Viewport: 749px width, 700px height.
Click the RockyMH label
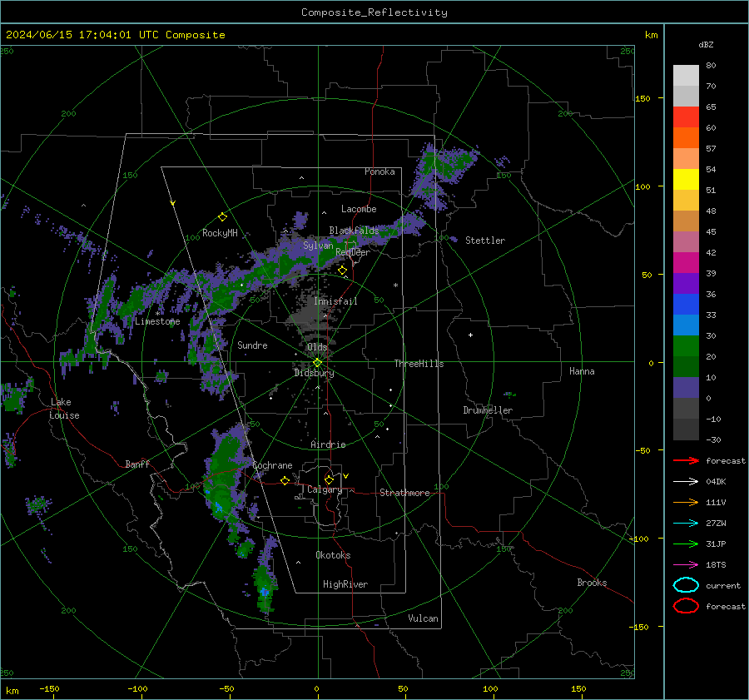tap(220, 233)
